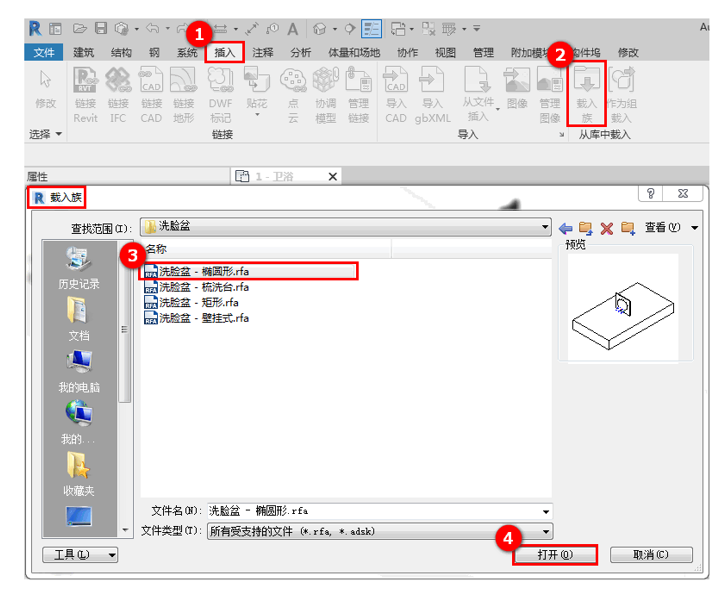The width and height of the screenshot is (723, 593).
Task: Switch to the 插入 ribbon tab
Action: click(x=225, y=53)
